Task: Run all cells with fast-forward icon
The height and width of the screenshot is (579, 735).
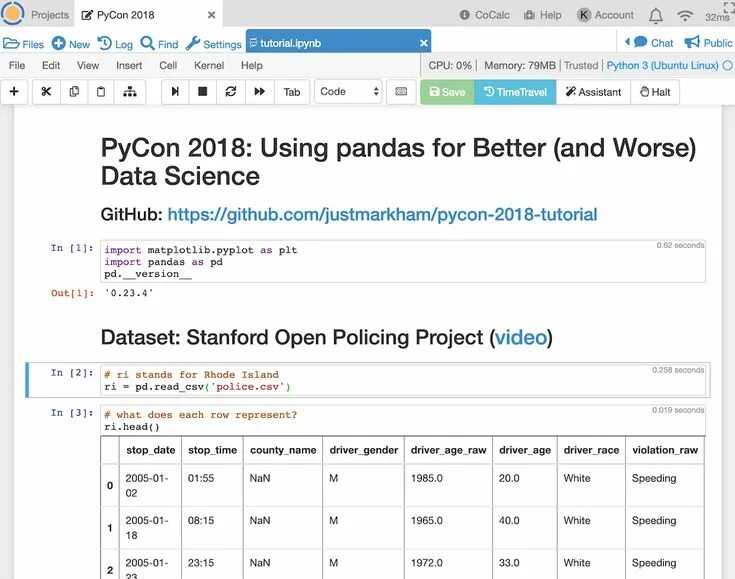Action: click(259, 91)
